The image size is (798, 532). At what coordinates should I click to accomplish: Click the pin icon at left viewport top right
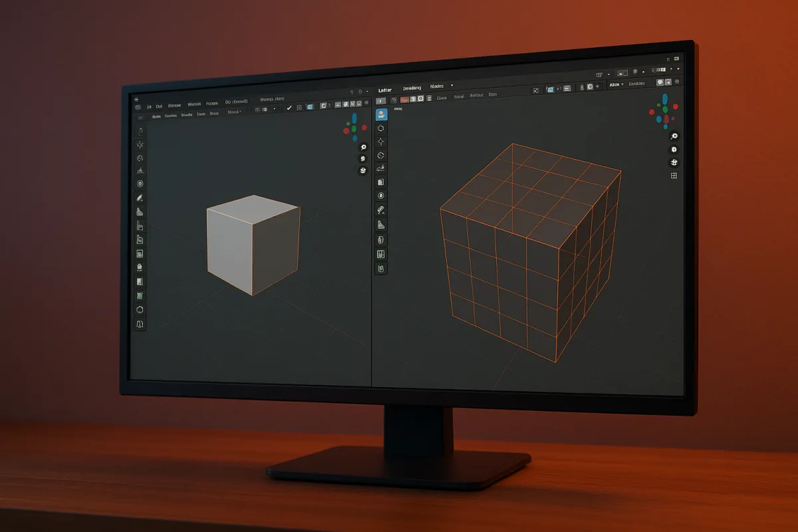(352, 92)
